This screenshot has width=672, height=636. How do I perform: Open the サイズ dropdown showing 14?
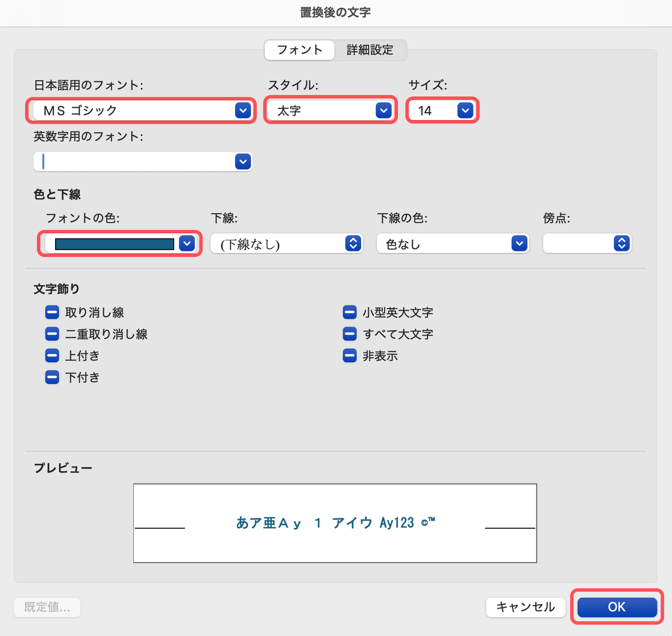pos(465,110)
